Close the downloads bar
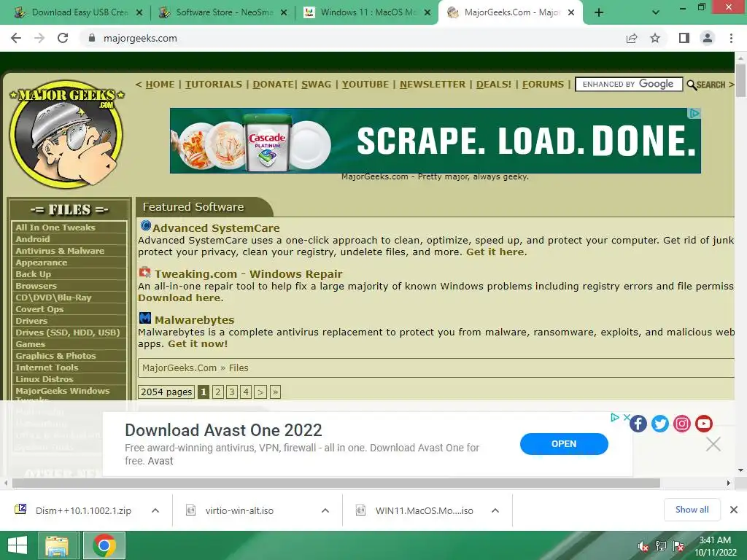The width and height of the screenshot is (747, 560). (734, 510)
